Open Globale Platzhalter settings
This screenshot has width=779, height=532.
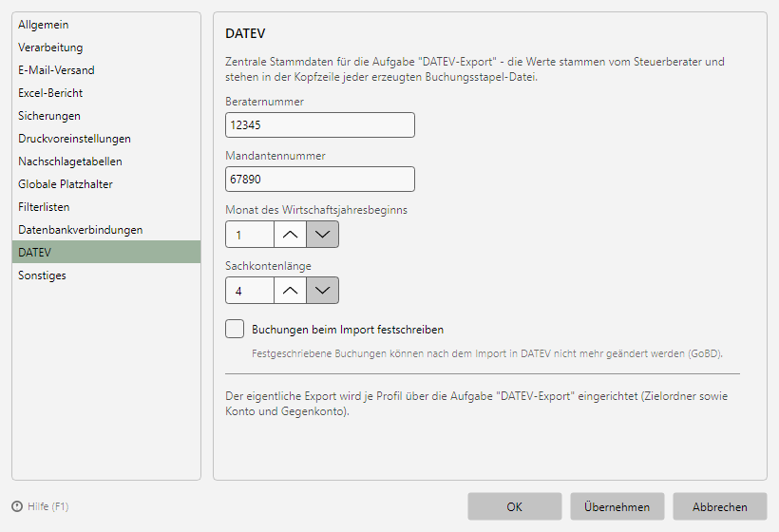click(x=106, y=184)
